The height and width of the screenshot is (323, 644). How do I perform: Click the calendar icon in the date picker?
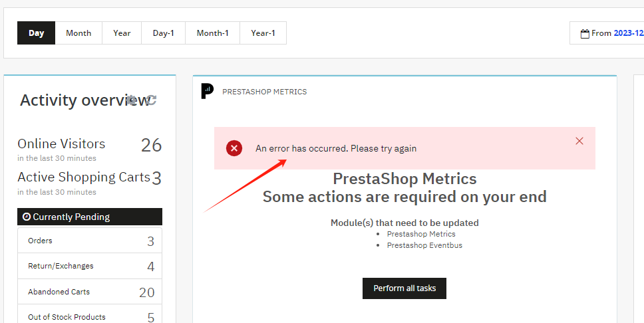(585, 33)
